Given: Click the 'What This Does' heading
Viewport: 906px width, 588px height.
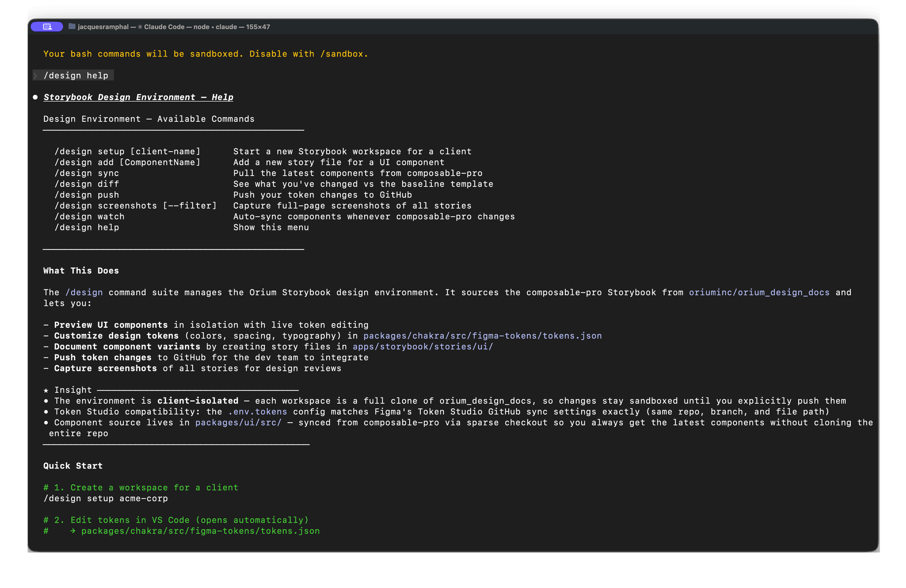Looking at the screenshot, I should click(x=81, y=271).
